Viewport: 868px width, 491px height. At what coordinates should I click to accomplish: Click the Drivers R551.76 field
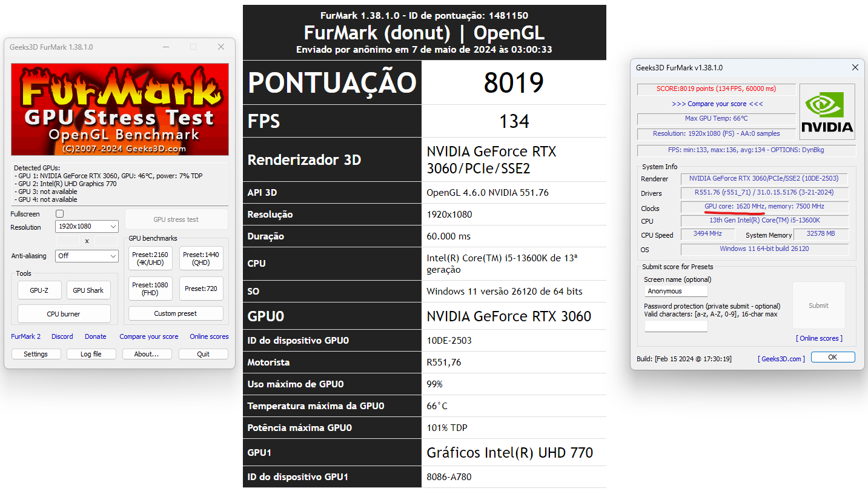[764, 193]
